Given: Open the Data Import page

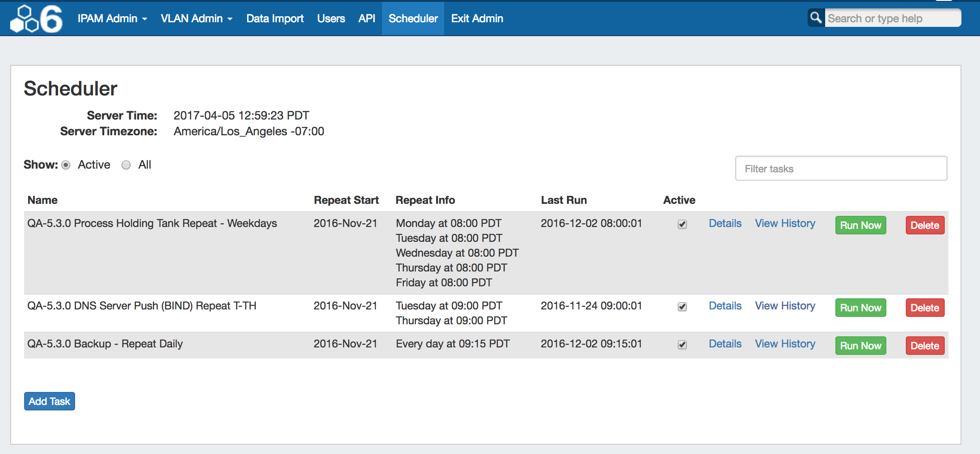Looking at the screenshot, I should click(275, 19).
